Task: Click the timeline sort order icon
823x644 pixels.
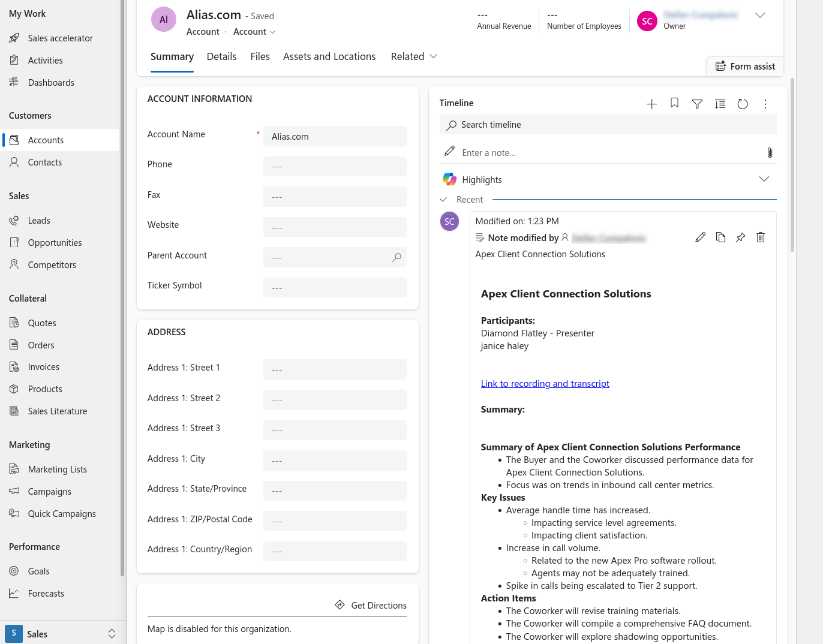Action: (x=720, y=104)
